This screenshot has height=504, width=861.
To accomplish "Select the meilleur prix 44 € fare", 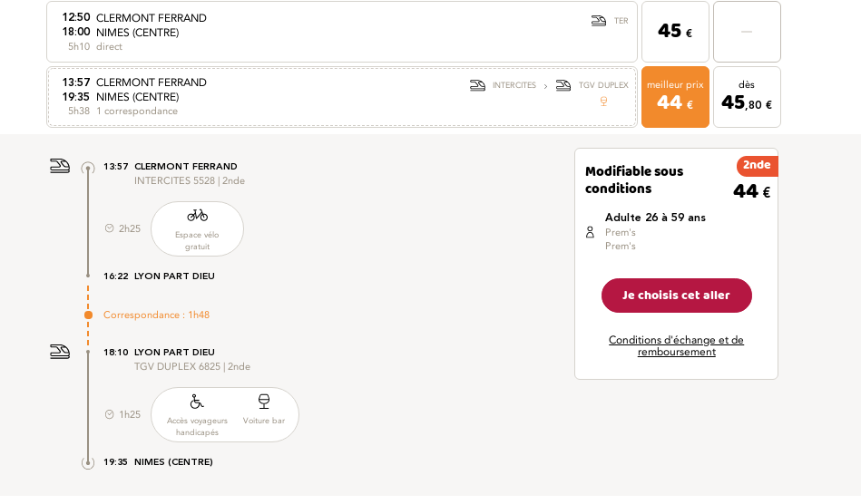I will pos(675,97).
